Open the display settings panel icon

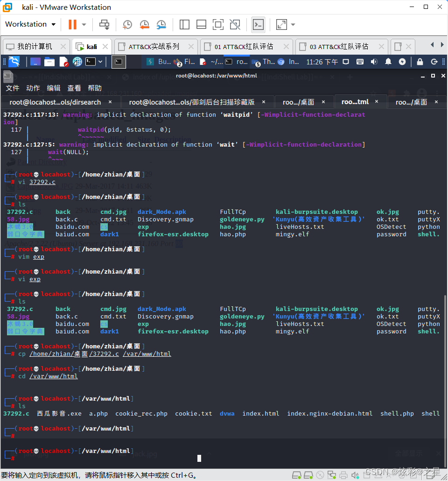(346, 62)
